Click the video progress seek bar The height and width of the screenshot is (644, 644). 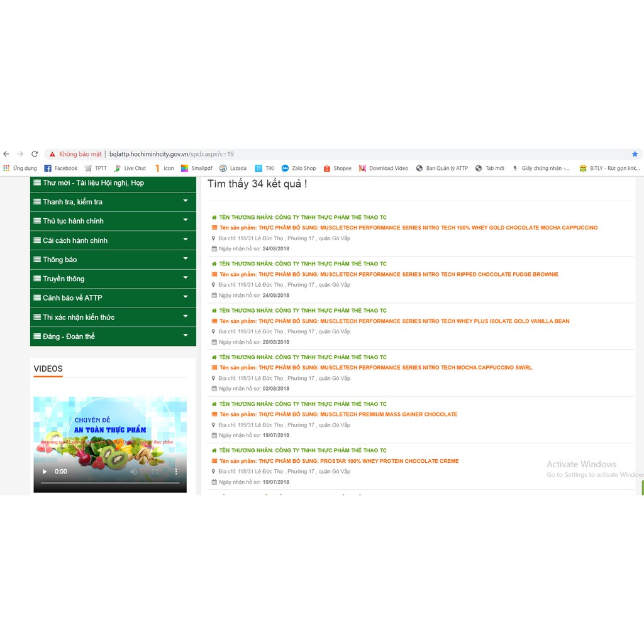point(110,483)
